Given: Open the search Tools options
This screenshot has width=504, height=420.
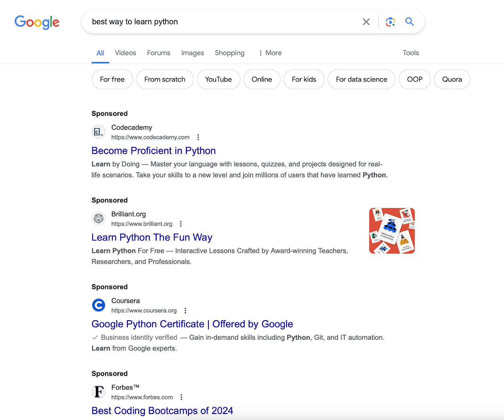Looking at the screenshot, I should [x=411, y=53].
